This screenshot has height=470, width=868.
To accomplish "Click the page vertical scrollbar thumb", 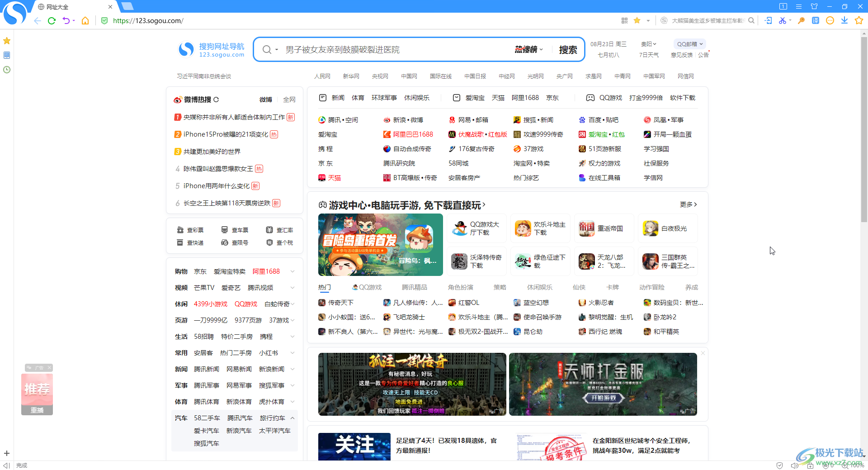I will [x=864, y=129].
